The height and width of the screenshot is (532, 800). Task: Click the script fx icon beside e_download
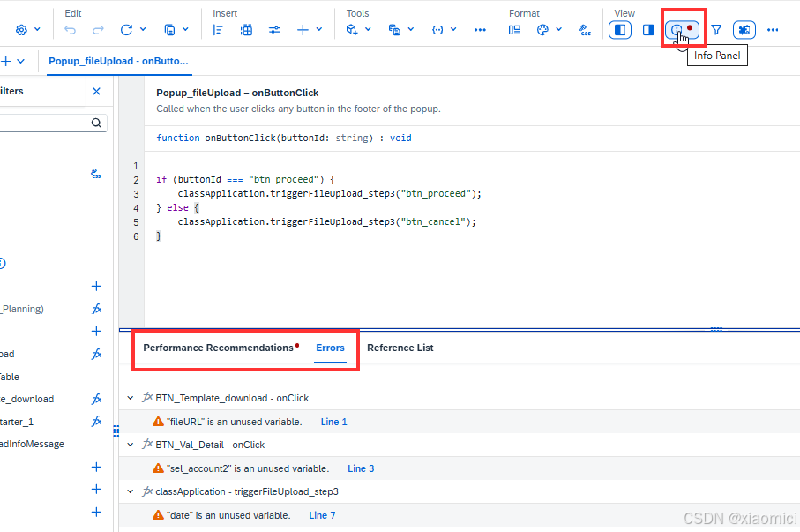(x=96, y=399)
